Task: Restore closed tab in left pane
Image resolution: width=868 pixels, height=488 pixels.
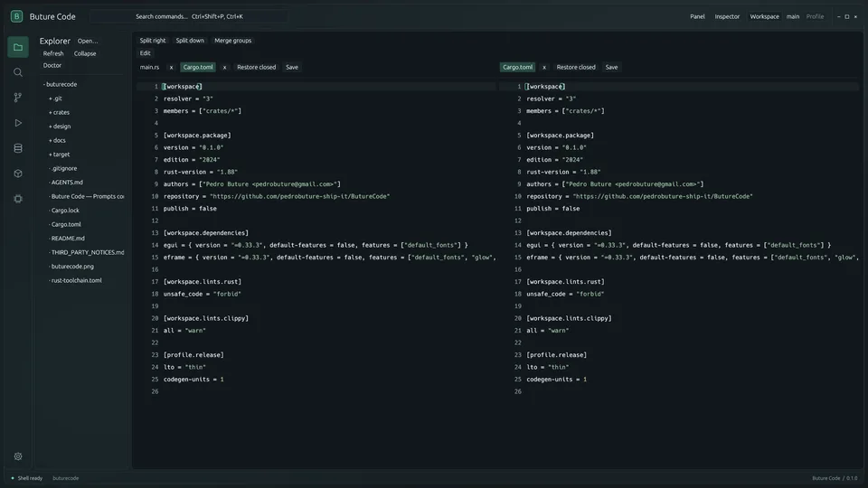Action: pyautogui.click(x=256, y=67)
